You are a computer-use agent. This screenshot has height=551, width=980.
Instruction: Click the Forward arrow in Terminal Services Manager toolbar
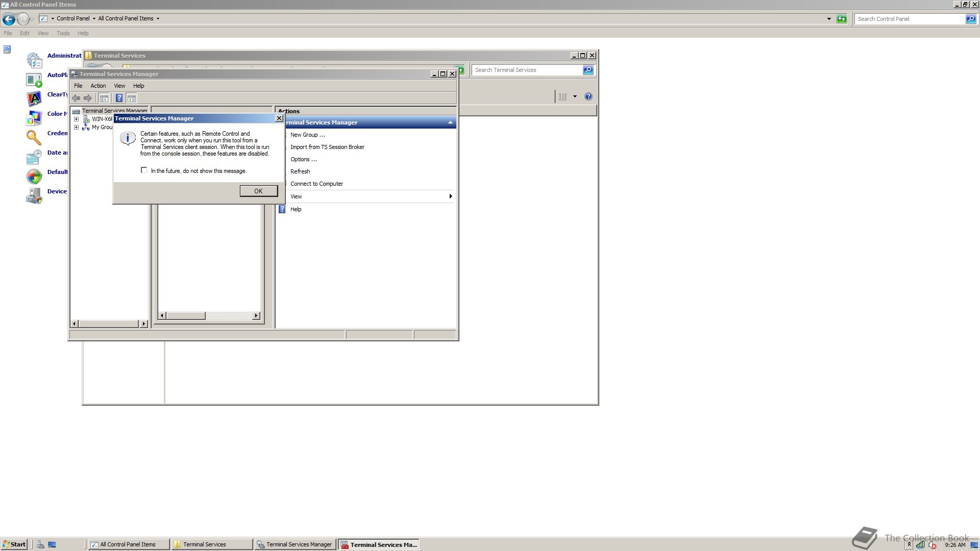(x=88, y=98)
